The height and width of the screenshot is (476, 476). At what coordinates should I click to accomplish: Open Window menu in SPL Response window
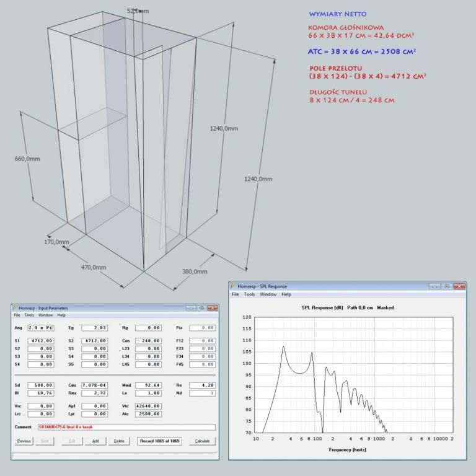coord(268,294)
